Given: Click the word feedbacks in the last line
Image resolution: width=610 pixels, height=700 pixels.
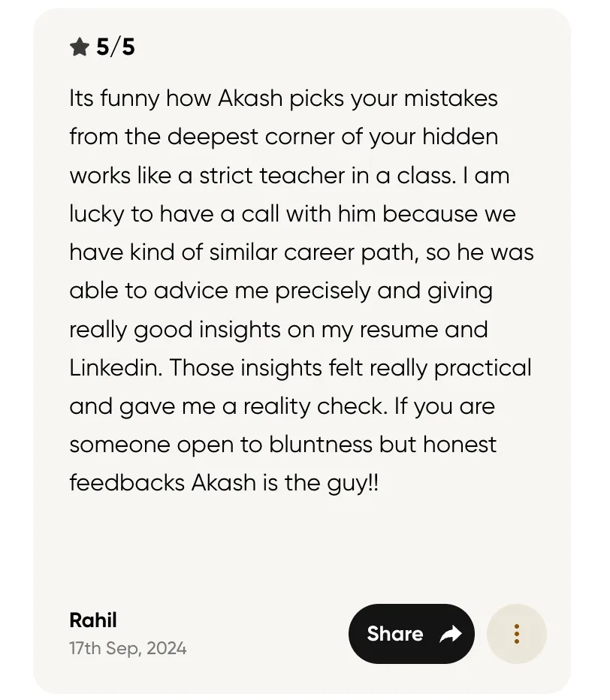Looking at the screenshot, I should pos(127,483).
